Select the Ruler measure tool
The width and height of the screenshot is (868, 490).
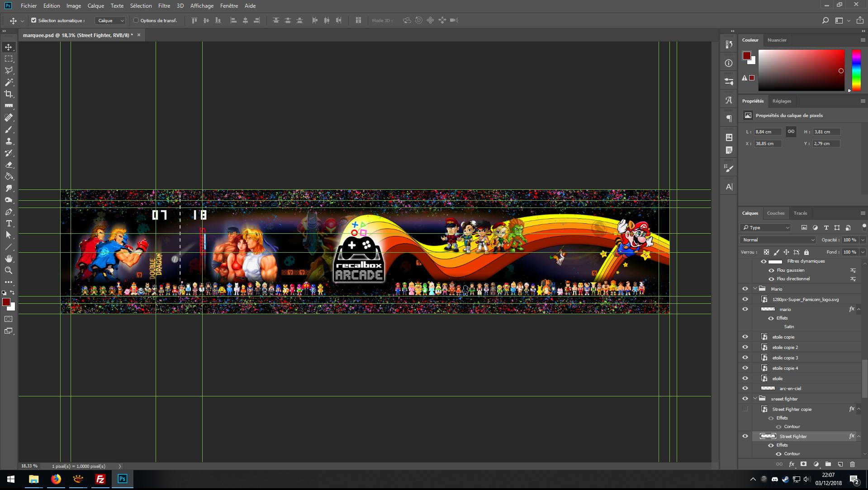tap(9, 106)
